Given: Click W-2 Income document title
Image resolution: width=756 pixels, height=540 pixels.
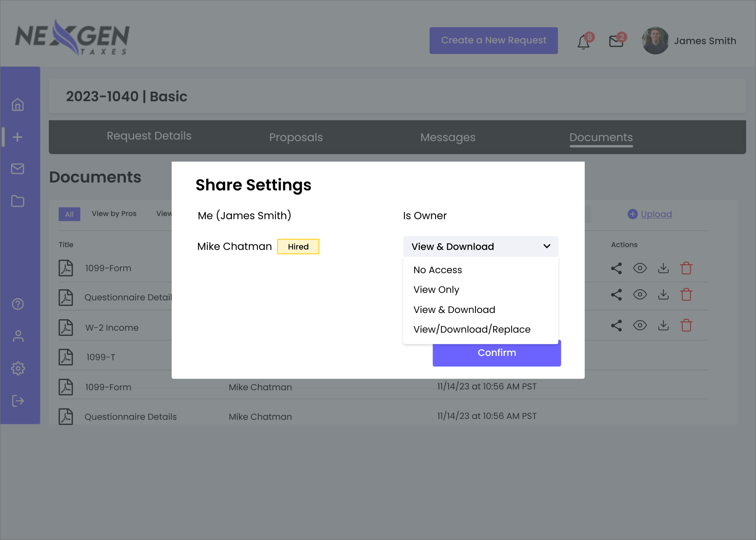Looking at the screenshot, I should [112, 327].
